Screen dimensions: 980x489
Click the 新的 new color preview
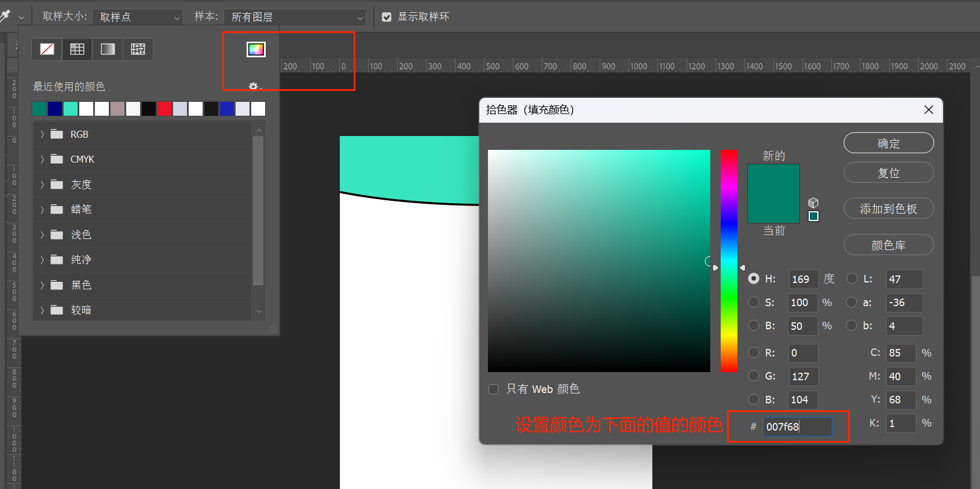(773, 179)
